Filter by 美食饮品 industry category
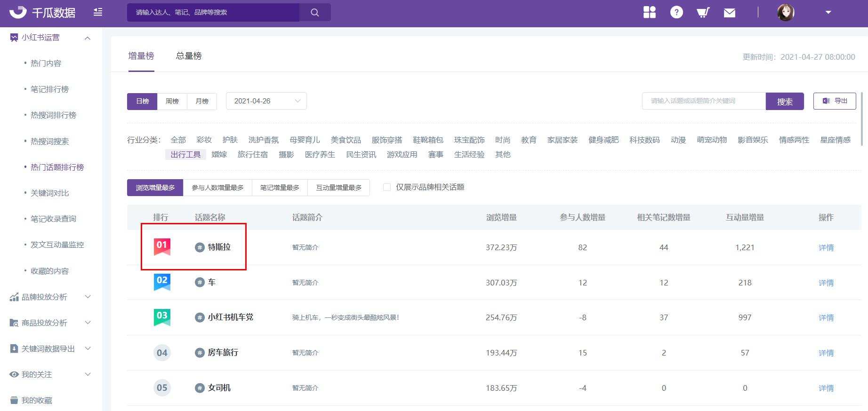This screenshot has width=868, height=411. (x=346, y=140)
